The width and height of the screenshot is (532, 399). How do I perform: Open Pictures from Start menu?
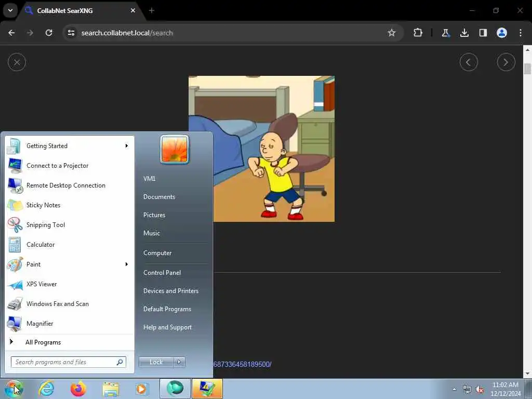pos(154,215)
